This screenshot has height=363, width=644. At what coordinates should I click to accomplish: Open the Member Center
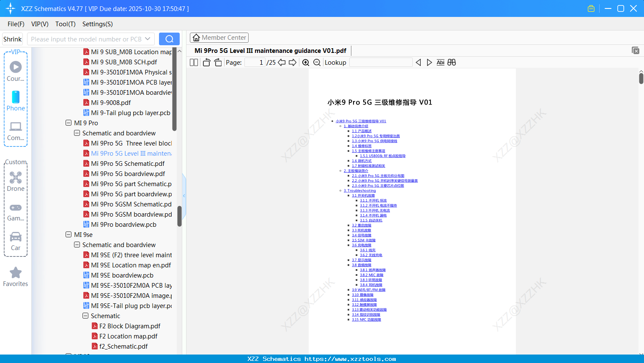[x=219, y=38]
